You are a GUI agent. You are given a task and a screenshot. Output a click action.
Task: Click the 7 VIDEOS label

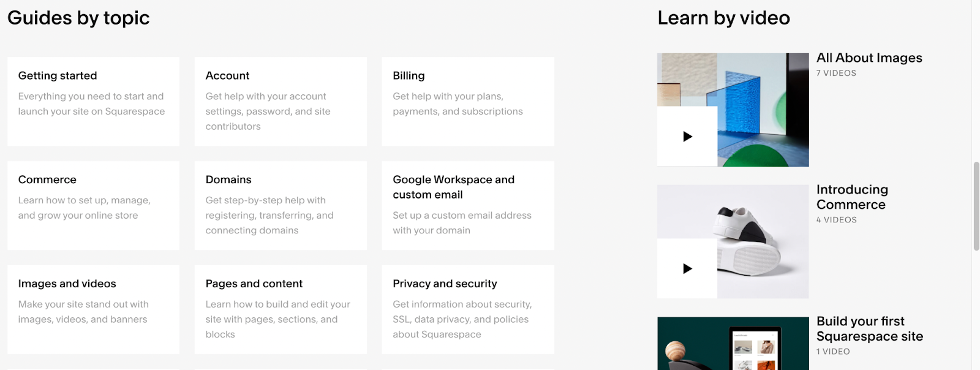coord(836,73)
